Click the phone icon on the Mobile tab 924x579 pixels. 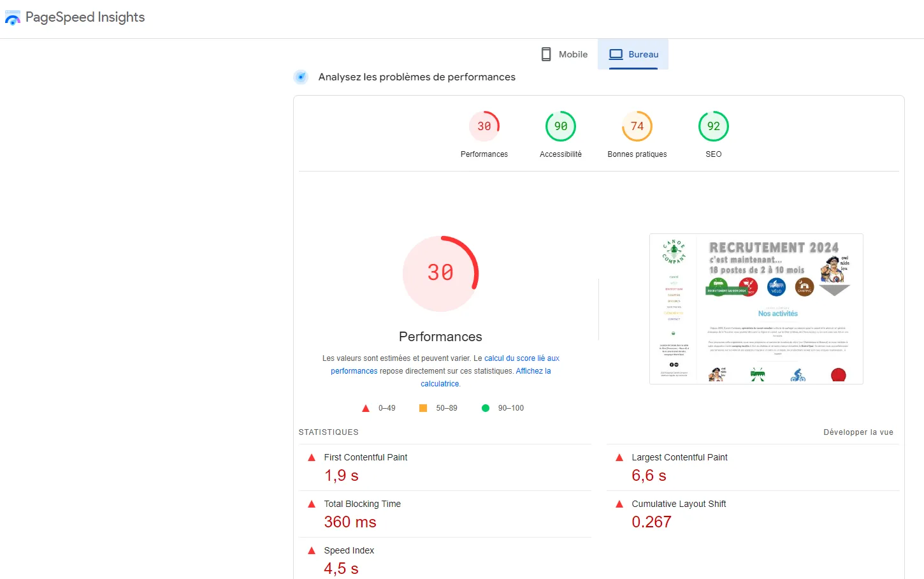pyautogui.click(x=545, y=54)
